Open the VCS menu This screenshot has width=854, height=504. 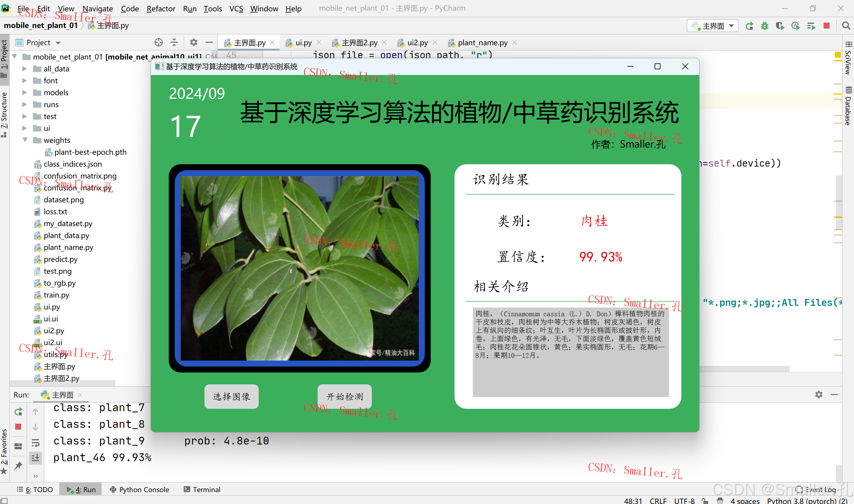[236, 9]
